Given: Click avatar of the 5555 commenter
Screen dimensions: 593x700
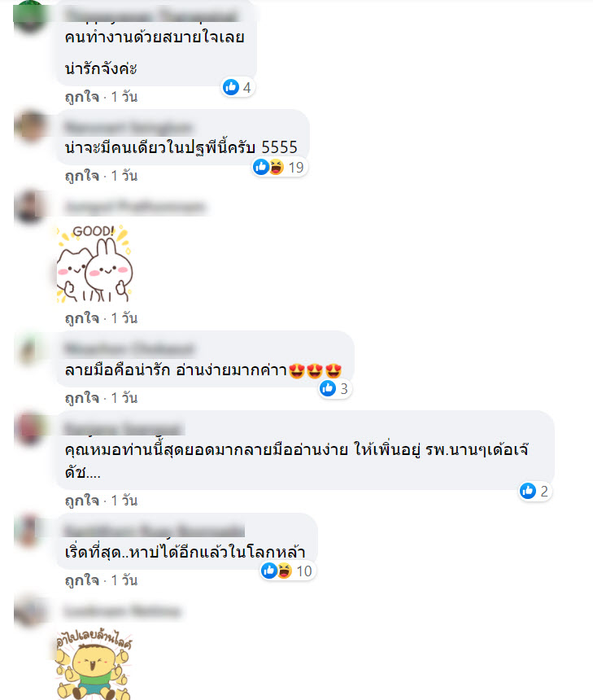Looking at the screenshot, I should tap(30, 126).
